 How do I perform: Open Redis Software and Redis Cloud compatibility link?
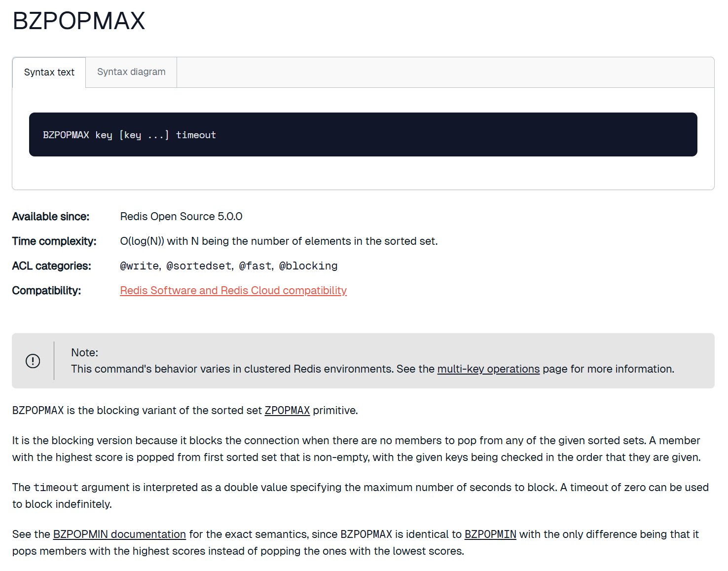pos(233,291)
